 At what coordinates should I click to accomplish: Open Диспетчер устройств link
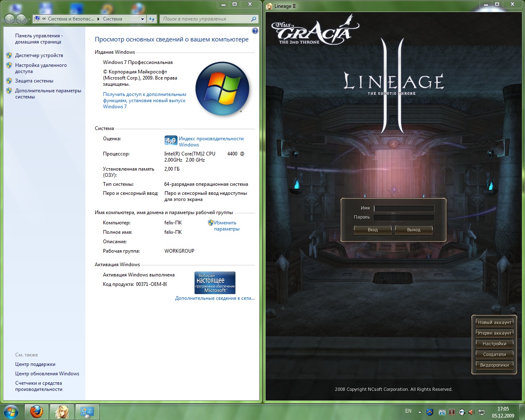point(39,55)
